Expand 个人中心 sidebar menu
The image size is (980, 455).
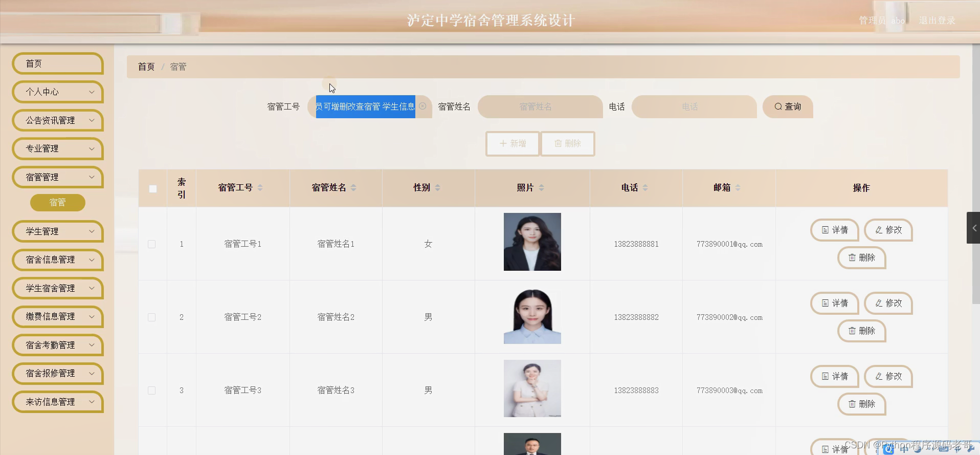coord(58,92)
